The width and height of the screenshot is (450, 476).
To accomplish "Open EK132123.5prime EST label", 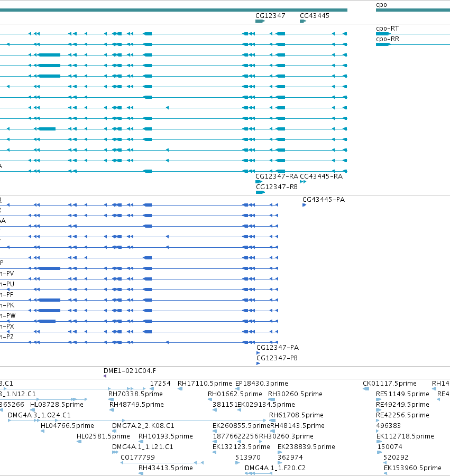I will coord(241,447).
